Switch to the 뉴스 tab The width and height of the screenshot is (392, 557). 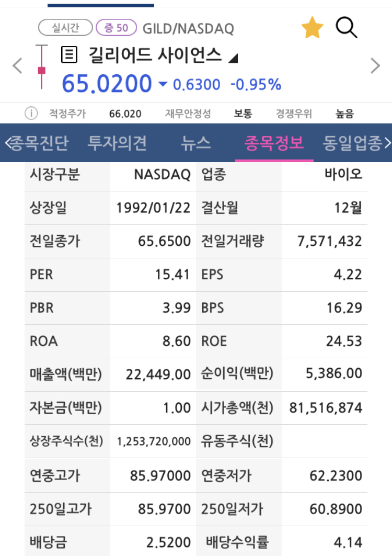point(195,143)
